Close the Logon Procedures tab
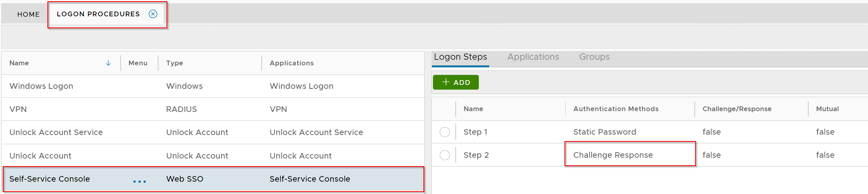Image resolution: width=868 pixels, height=194 pixels. point(153,14)
